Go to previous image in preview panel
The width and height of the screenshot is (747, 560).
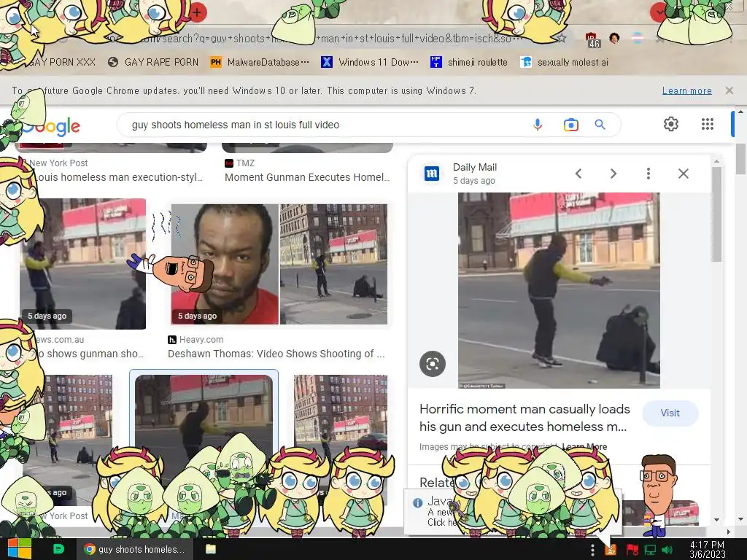coord(578,174)
